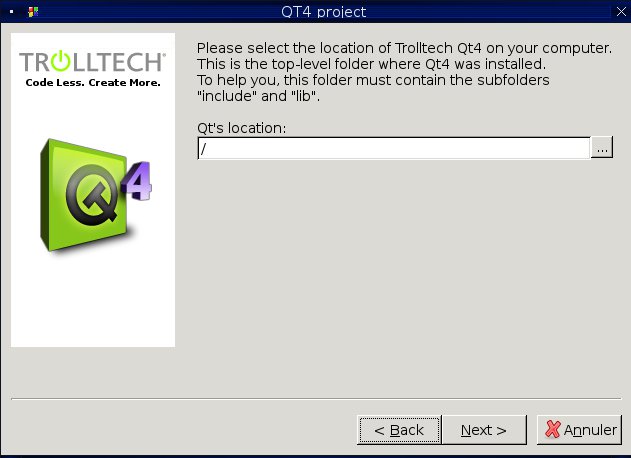Open the window menu dot in the title bar
The height and width of the screenshot is (458, 631).
pos(11,12)
